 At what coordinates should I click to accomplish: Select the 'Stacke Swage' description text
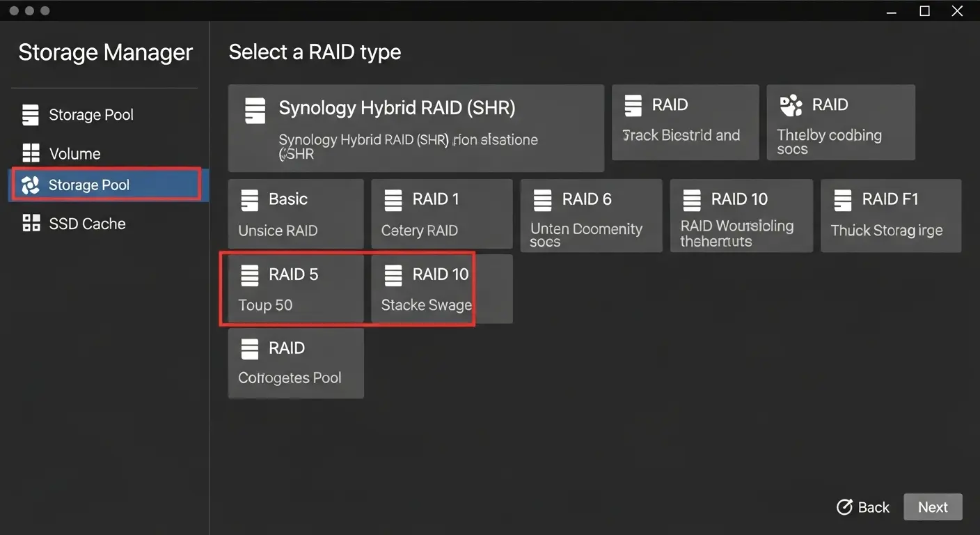427,305
